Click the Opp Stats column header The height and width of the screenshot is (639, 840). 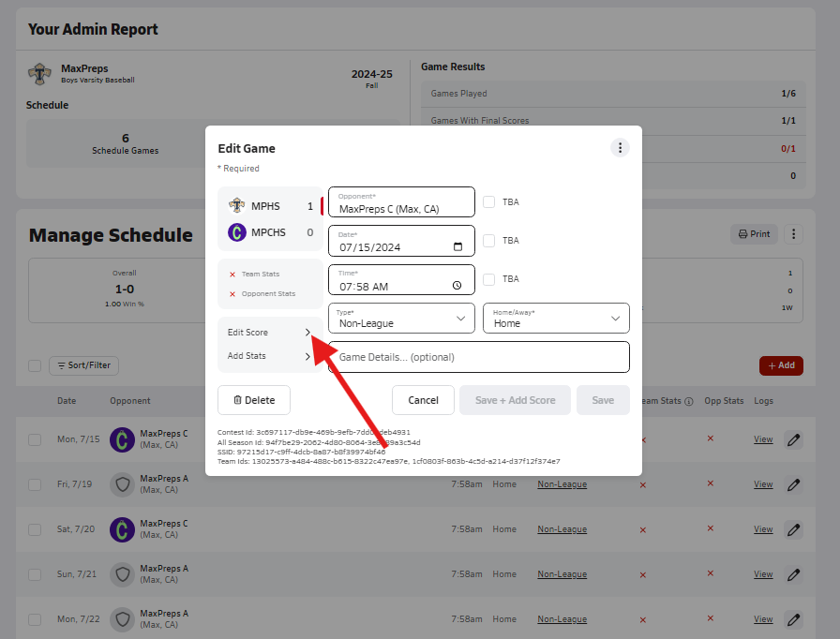[x=724, y=401]
